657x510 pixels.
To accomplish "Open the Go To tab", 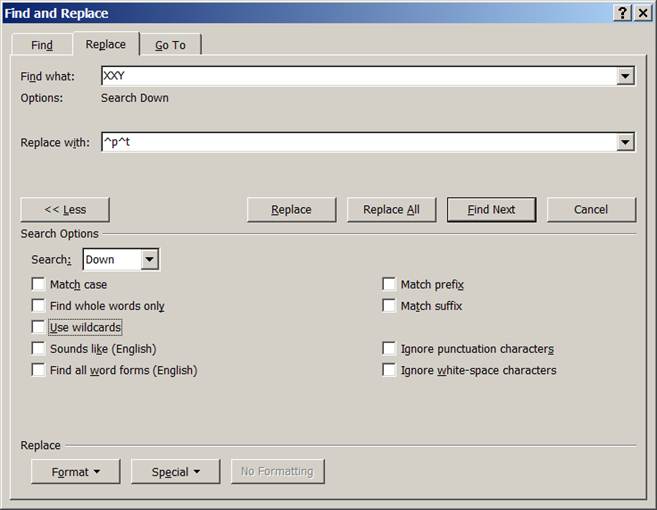I will coord(170,45).
